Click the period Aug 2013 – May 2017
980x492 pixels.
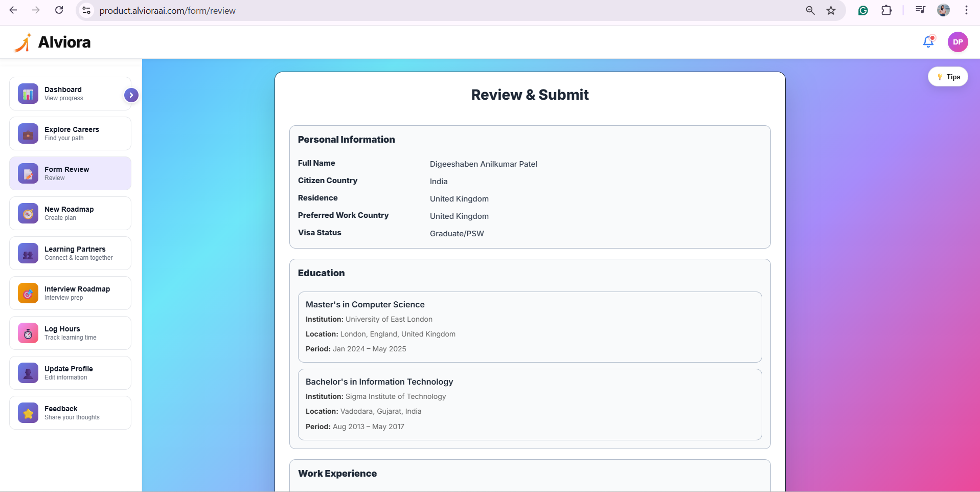click(x=368, y=427)
